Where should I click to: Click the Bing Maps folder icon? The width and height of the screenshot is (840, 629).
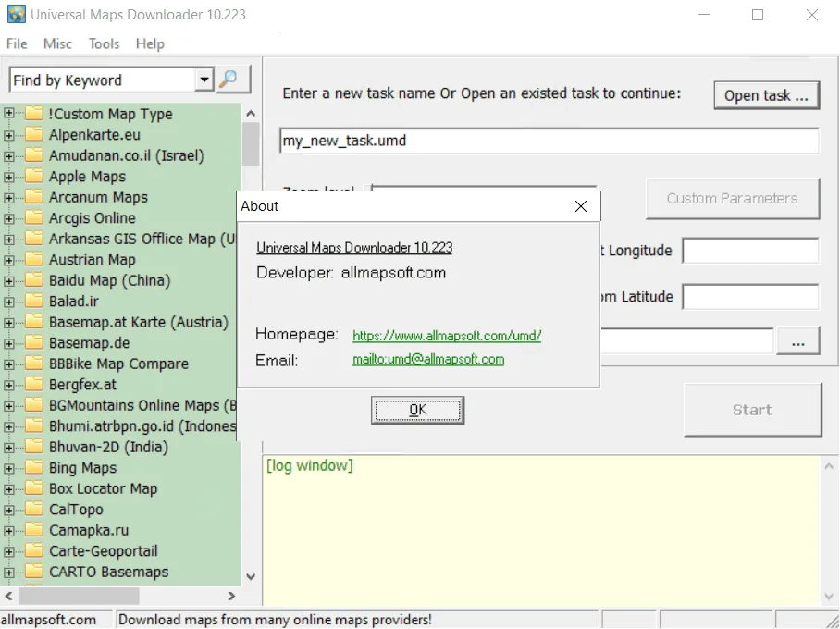pos(33,467)
